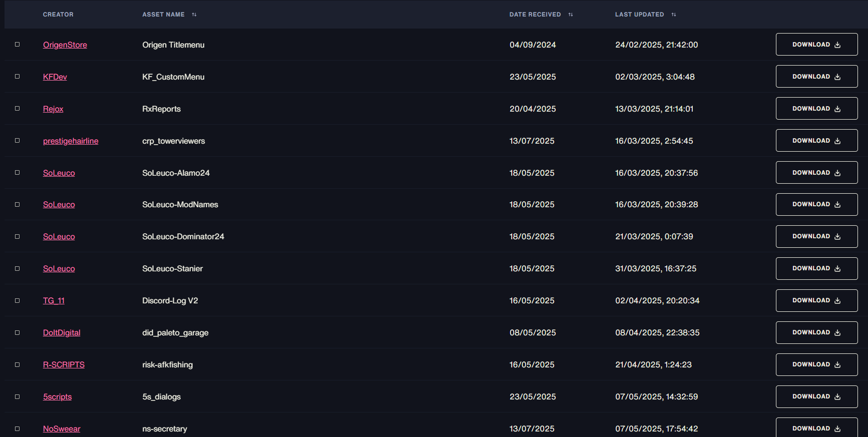Click the 5s_dialogs asset name

(161, 397)
